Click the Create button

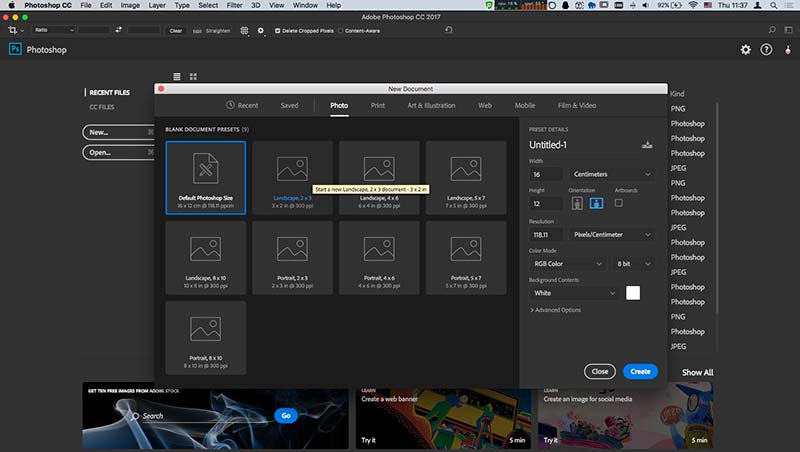point(640,371)
